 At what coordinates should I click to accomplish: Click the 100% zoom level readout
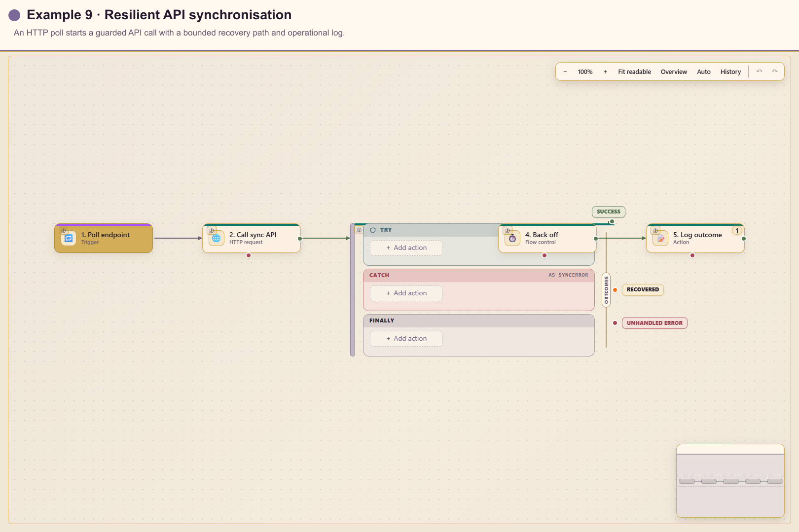click(585, 72)
